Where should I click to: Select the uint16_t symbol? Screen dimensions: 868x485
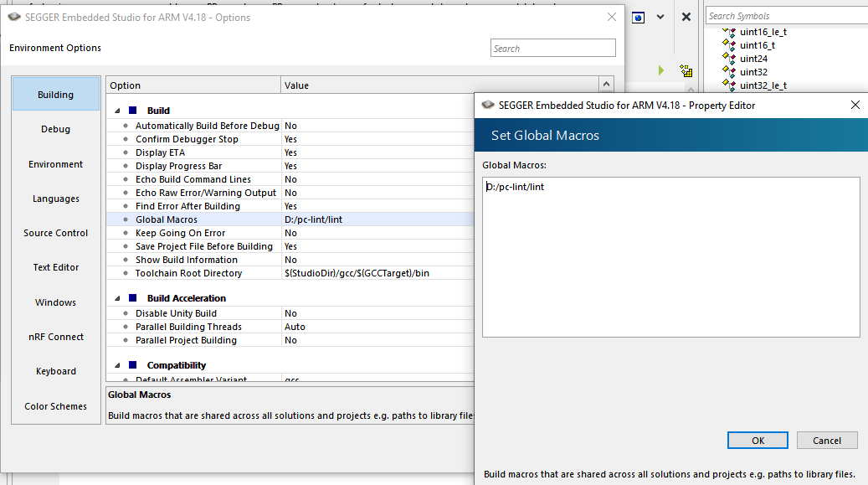click(758, 45)
